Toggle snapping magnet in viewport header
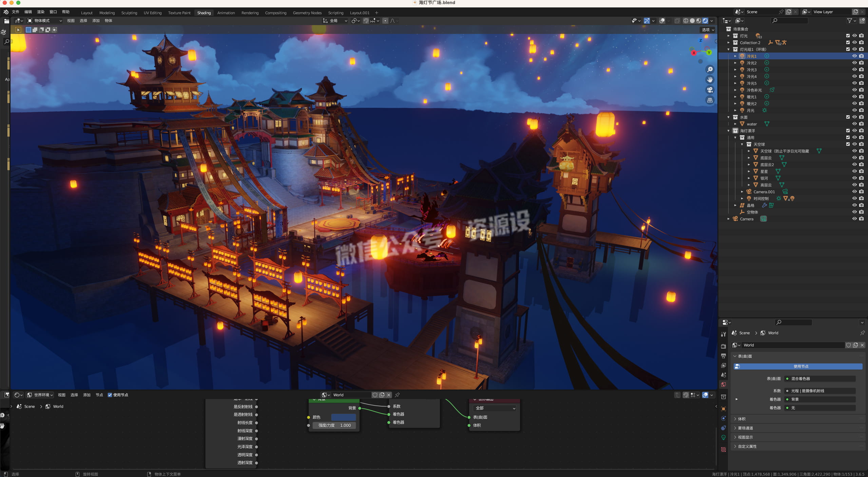The image size is (868, 477). pyautogui.click(x=366, y=21)
